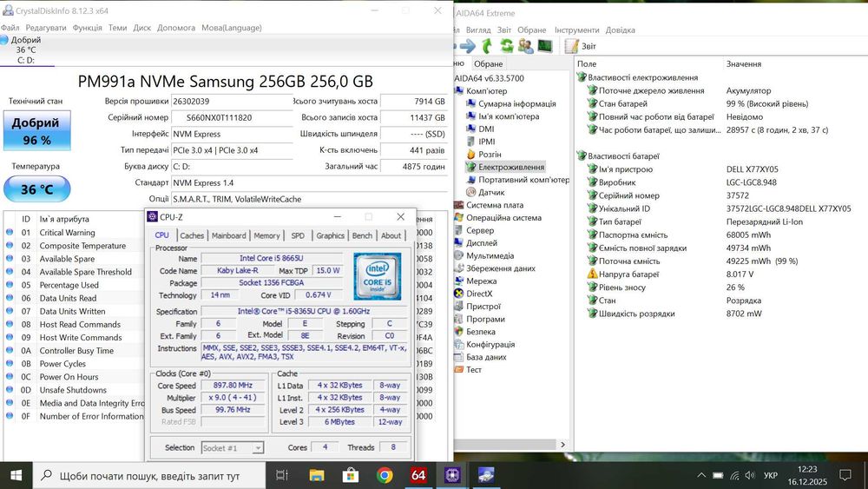Select Сумарна інформація in AIDA64 tree

point(510,103)
